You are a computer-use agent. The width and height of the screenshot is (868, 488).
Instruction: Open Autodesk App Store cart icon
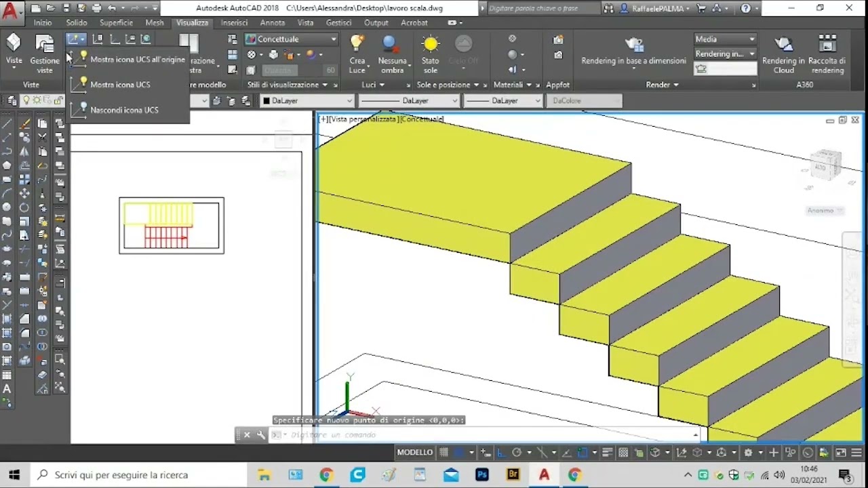point(702,8)
